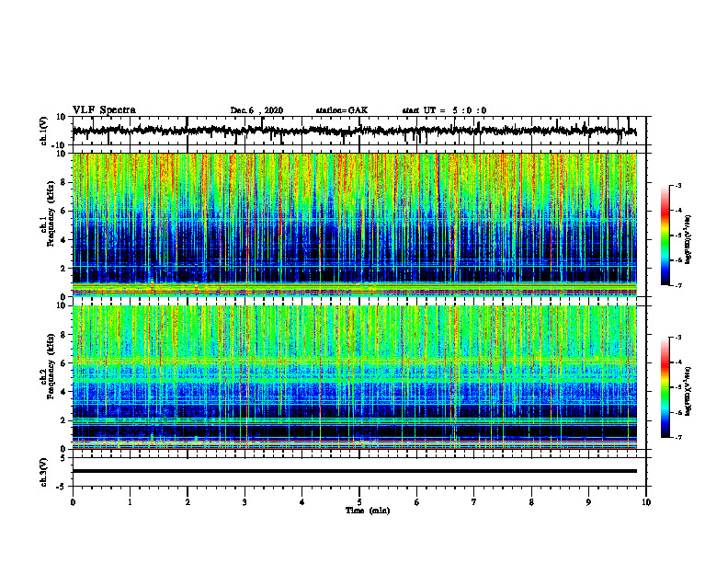Click the "6" tick on the time axis
Viewport: 728px width, 563px height.
click(x=417, y=502)
